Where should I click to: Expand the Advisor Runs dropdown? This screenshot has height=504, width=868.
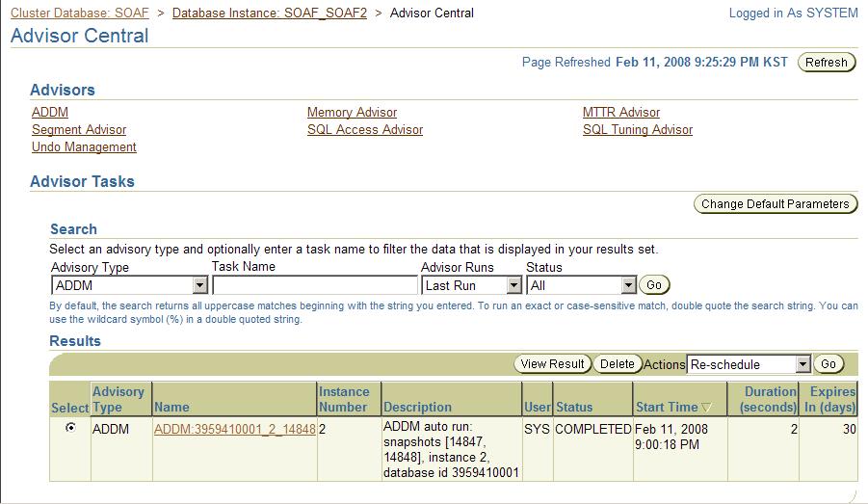pos(514,285)
